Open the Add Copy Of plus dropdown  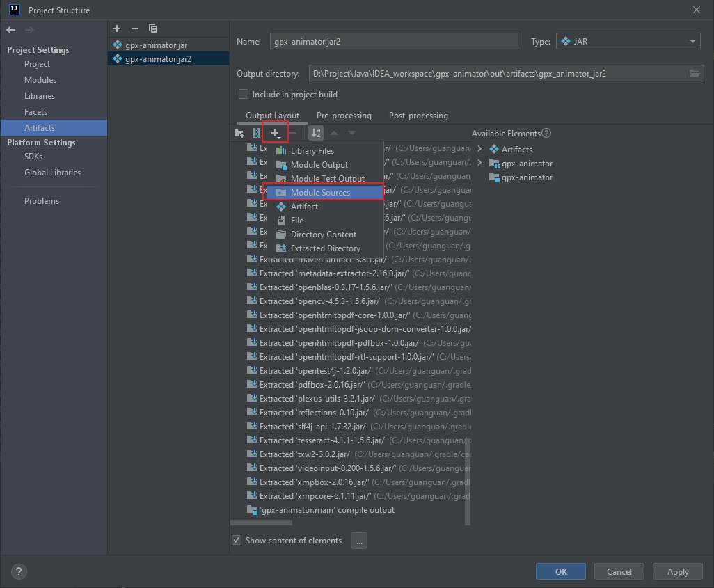[276, 133]
